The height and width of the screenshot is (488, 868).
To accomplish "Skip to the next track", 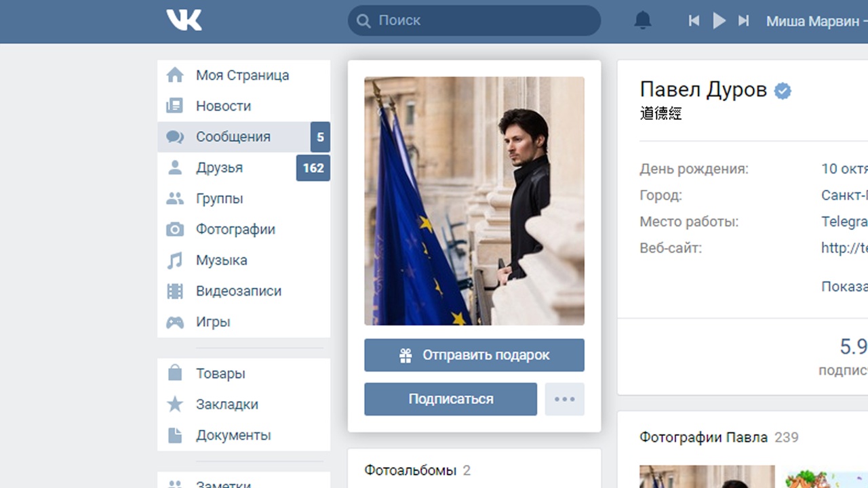I will point(743,20).
